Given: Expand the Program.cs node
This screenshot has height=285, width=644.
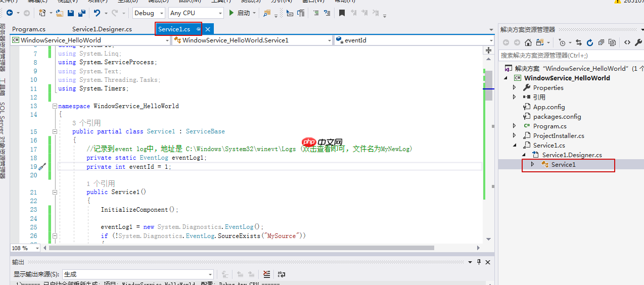Looking at the screenshot, I should point(515,126).
